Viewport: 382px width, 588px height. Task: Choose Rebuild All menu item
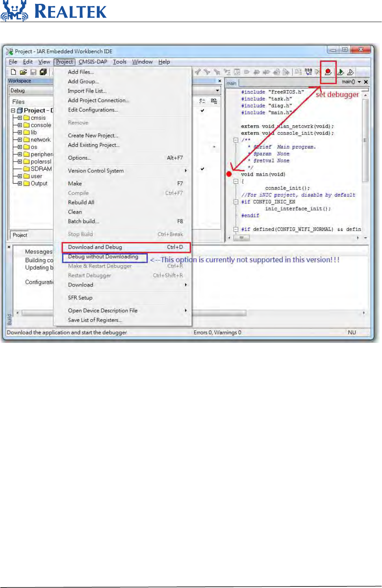pos(122,202)
